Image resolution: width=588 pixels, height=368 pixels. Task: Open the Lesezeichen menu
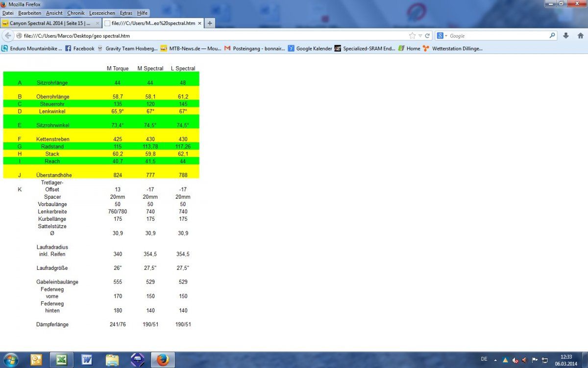(x=102, y=13)
